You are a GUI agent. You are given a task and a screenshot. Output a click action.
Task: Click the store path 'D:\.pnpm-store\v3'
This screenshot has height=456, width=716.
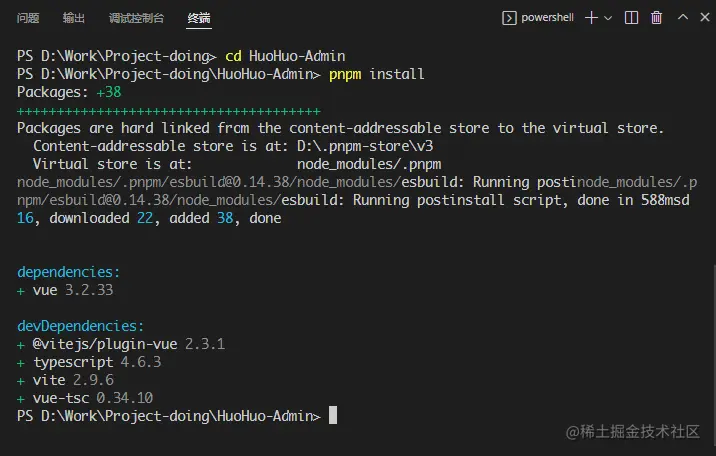pyautogui.click(x=365, y=146)
